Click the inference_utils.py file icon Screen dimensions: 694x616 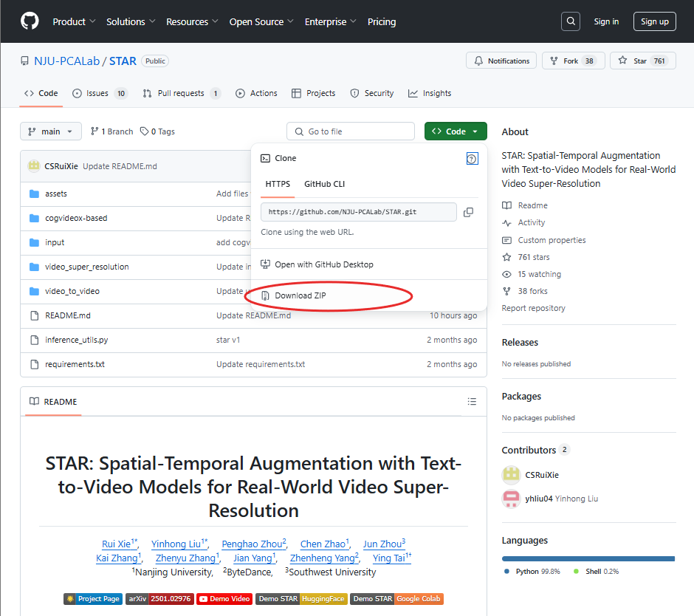pos(34,340)
